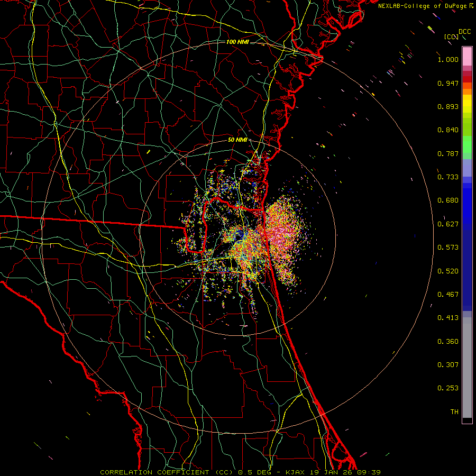The image size is (476, 476).
Task: Click the DCC label above the color scale
Action: pos(465,32)
